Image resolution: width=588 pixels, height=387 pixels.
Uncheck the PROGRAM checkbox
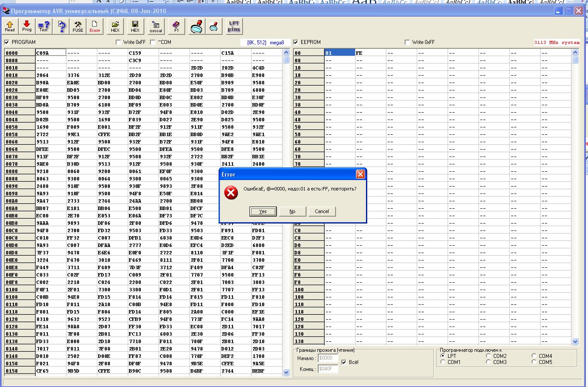coord(7,42)
